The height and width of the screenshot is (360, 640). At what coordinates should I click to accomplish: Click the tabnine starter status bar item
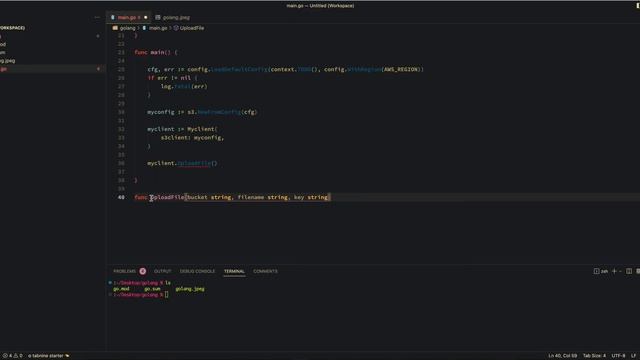point(49,356)
